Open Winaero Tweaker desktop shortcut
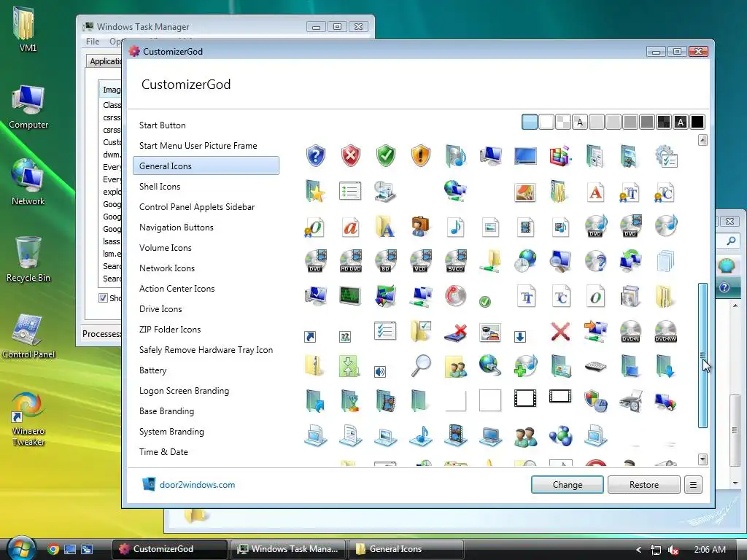This screenshot has width=747, height=560. tap(28, 419)
